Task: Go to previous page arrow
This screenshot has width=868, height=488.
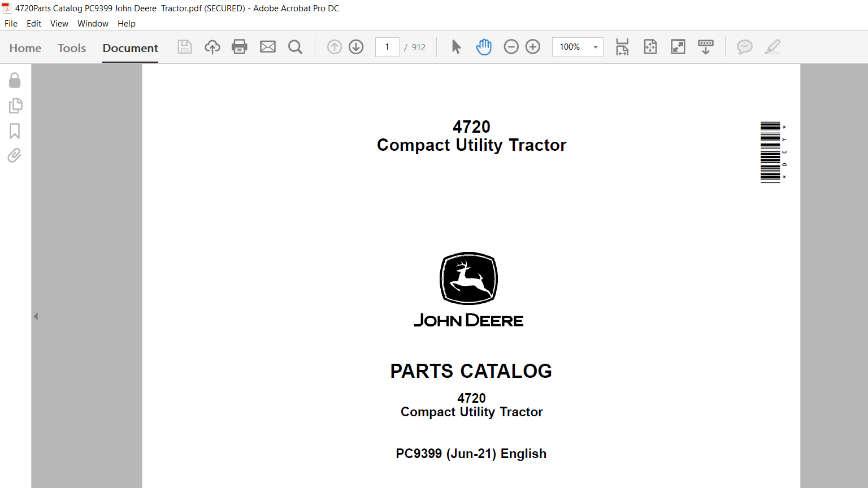Action: [335, 47]
